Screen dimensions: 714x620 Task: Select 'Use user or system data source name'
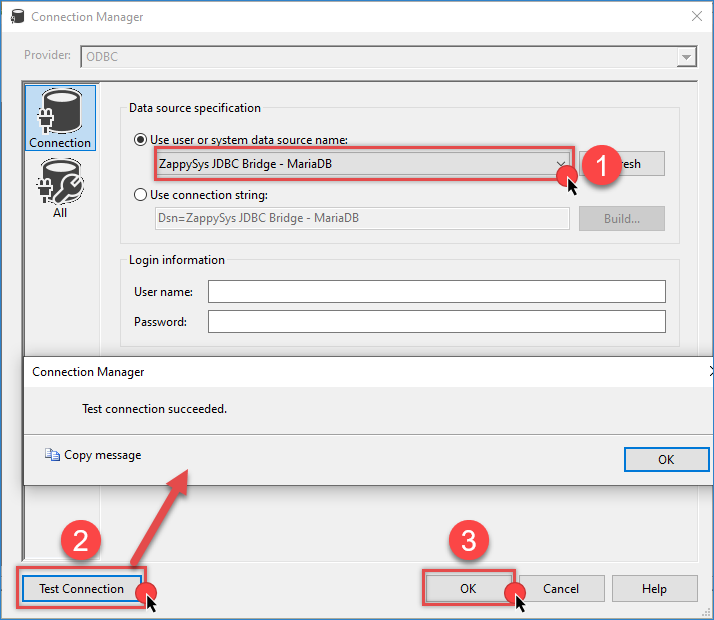[141, 140]
